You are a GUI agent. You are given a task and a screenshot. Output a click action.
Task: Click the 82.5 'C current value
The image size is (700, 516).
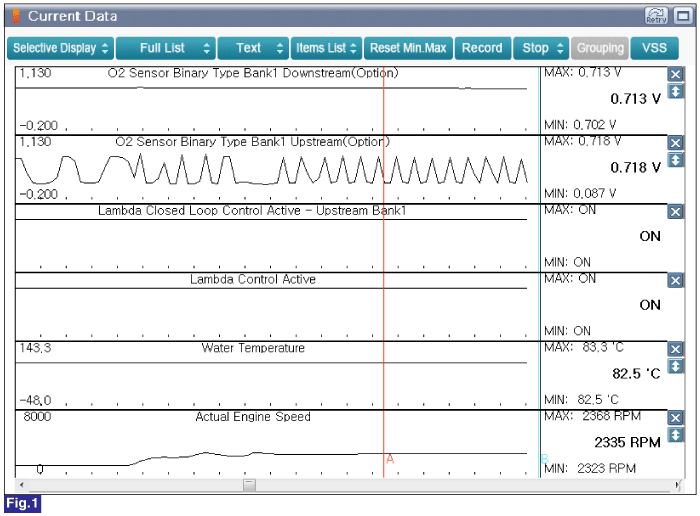coord(636,374)
